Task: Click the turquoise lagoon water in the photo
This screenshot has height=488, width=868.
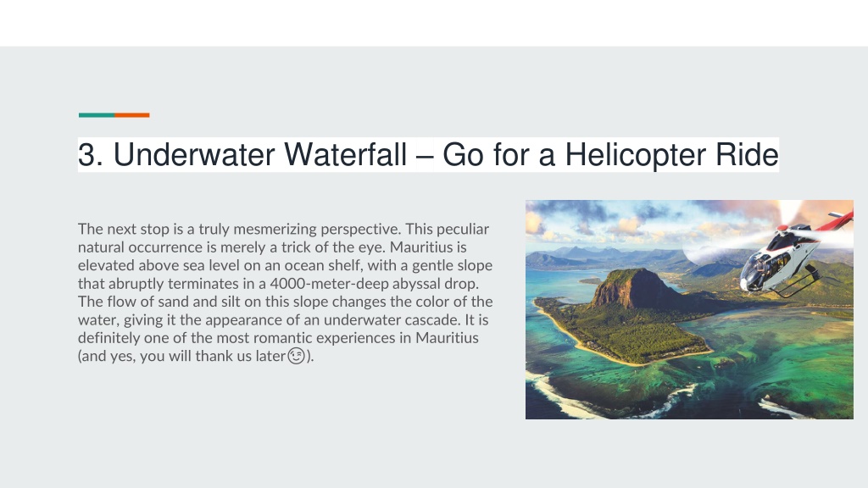Action: [x=775, y=354]
